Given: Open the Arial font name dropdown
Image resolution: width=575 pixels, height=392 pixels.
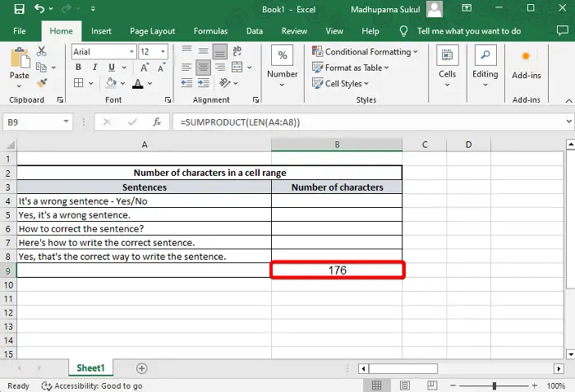Looking at the screenshot, I should point(131,52).
